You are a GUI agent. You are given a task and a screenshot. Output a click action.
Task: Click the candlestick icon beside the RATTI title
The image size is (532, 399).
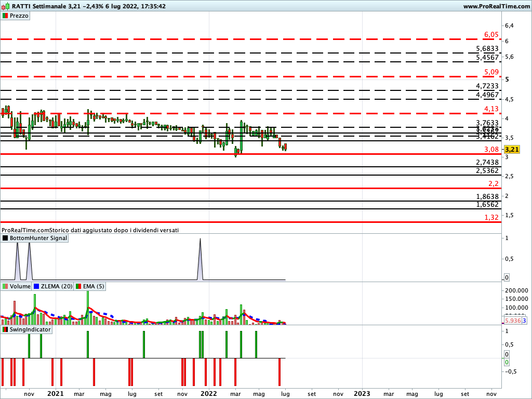[x=6, y=6]
